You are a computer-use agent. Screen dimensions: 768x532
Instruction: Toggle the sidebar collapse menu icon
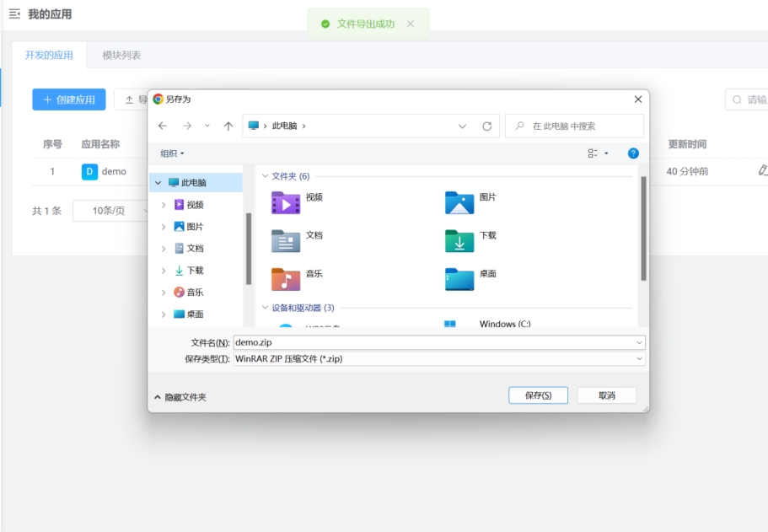pos(14,13)
